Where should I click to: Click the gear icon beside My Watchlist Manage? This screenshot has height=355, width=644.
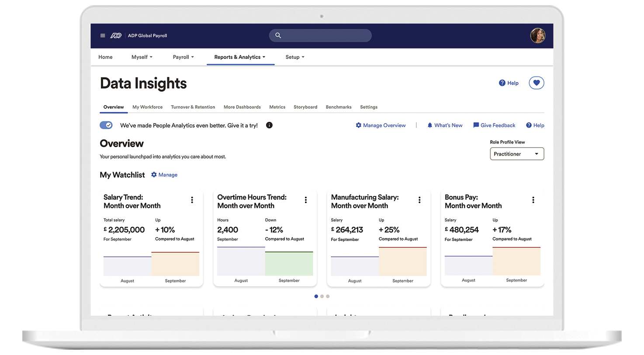154,175
